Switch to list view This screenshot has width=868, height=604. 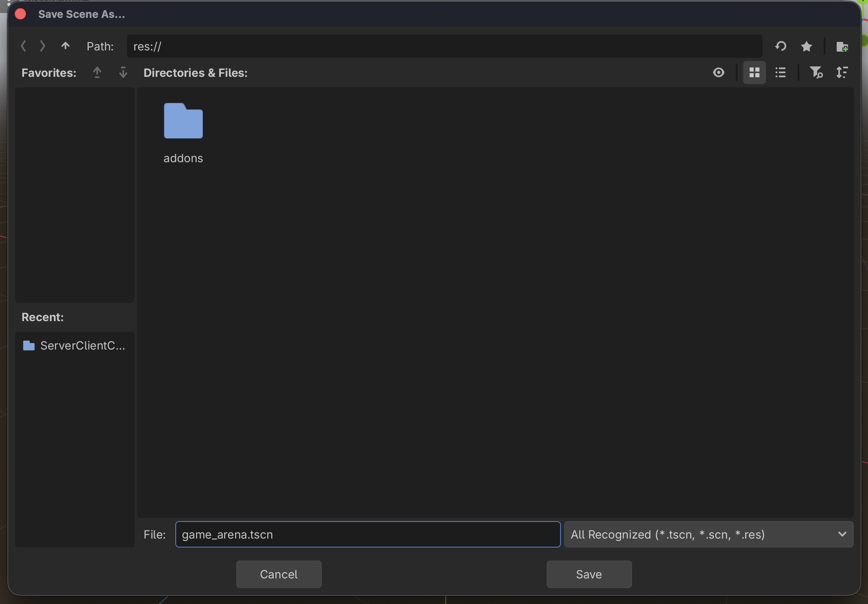780,73
